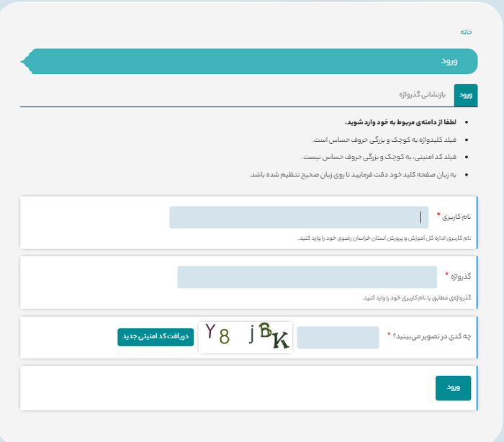The height and width of the screenshot is (442, 504).
Task: Submit the form with the ورود button
Action: [453, 388]
